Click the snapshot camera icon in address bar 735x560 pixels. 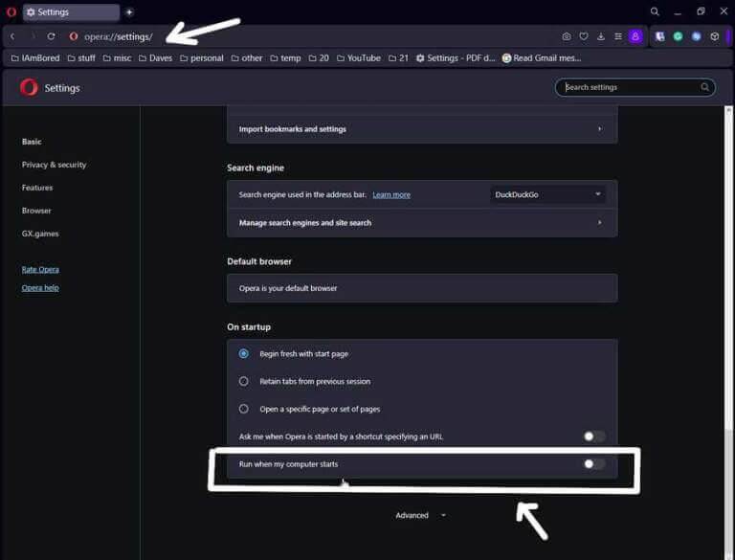pyautogui.click(x=567, y=36)
